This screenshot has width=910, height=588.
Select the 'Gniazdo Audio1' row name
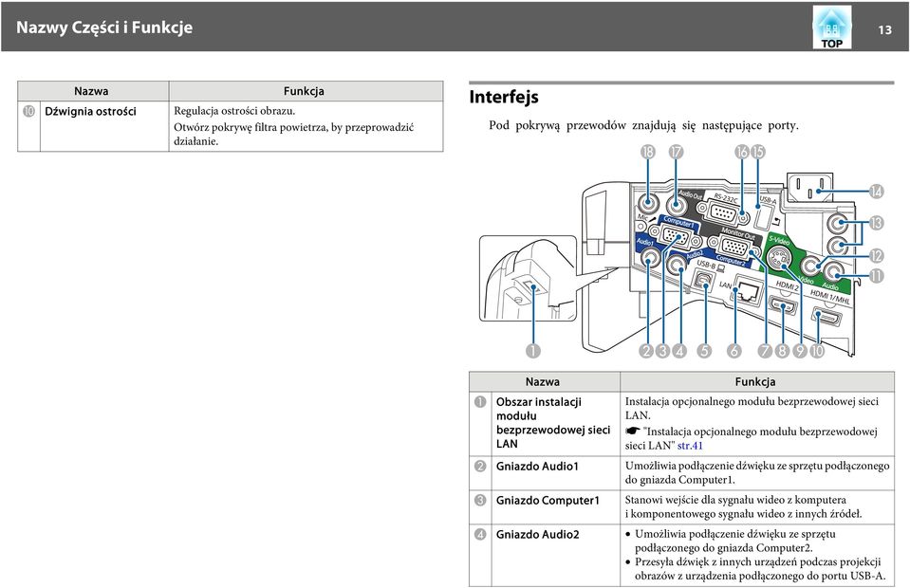[x=537, y=467]
